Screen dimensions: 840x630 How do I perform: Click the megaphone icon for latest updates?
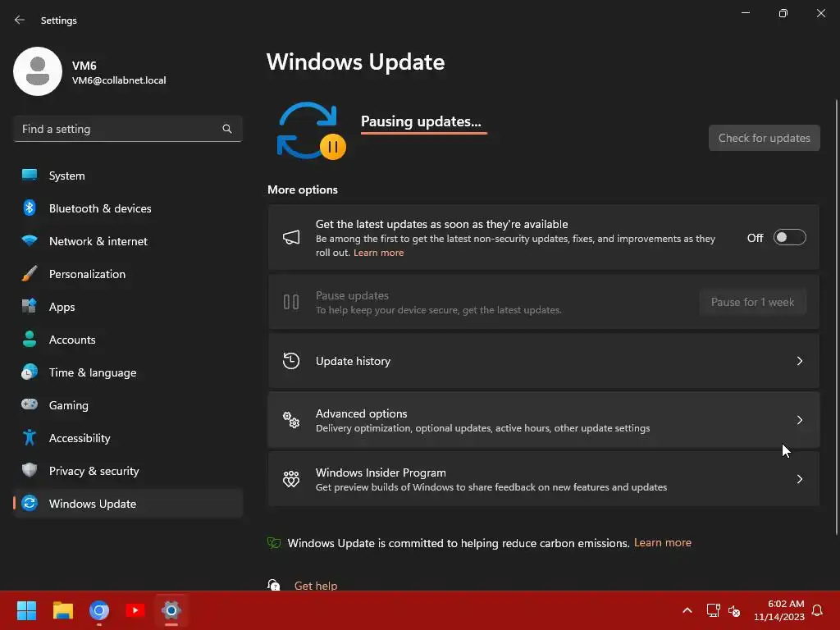click(291, 237)
